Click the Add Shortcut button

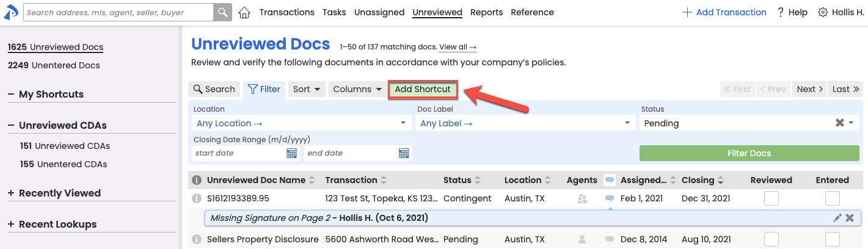423,89
